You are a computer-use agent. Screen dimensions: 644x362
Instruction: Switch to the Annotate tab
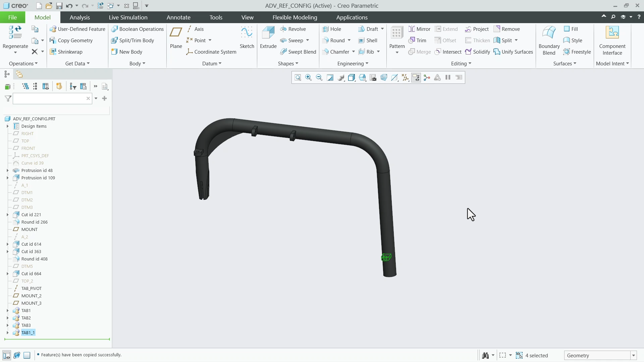tap(178, 17)
